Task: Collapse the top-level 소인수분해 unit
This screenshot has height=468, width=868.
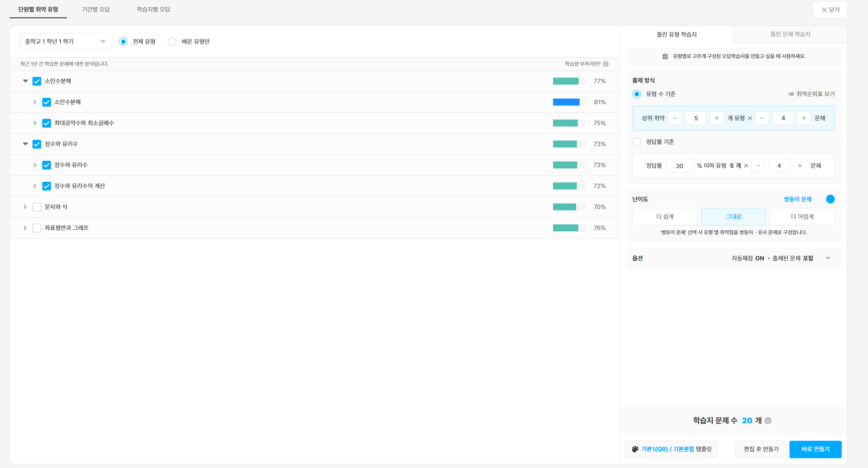Action: [x=25, y=81]
